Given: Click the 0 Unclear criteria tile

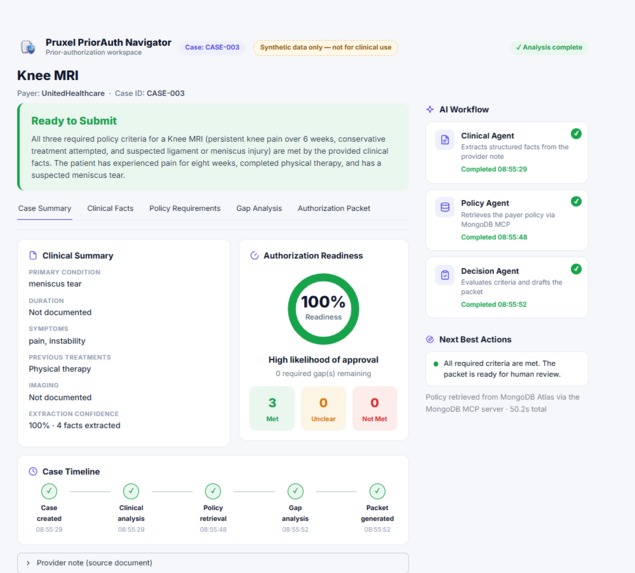Looking at the screenshot, I should click(x=323, y=408).
